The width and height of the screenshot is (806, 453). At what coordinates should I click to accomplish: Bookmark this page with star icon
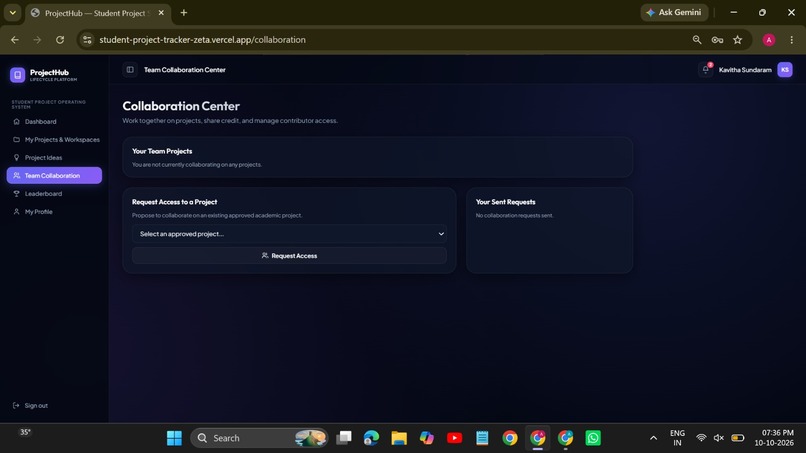tap(738, 40)
